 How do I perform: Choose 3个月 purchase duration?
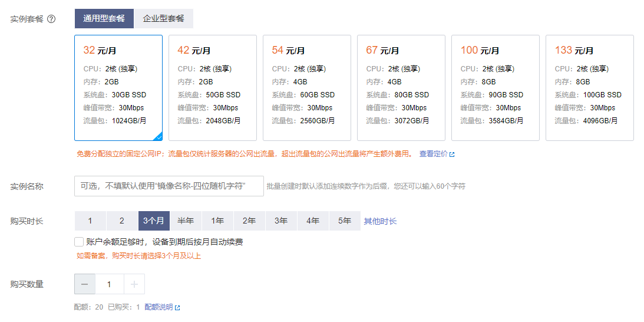(154, 221)
